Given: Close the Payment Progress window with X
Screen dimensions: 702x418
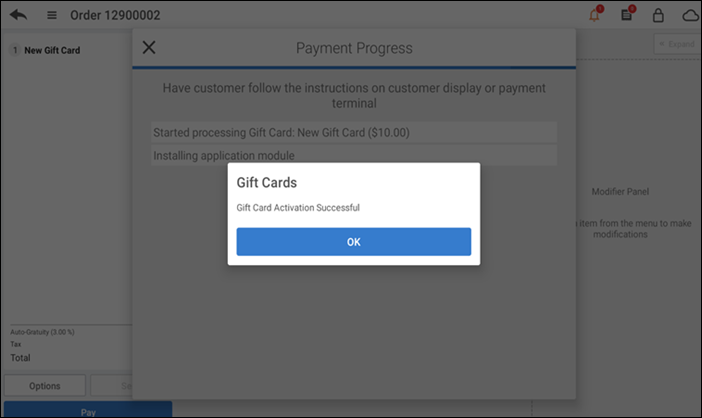Looking at the screenshot, I should point(149,47).
